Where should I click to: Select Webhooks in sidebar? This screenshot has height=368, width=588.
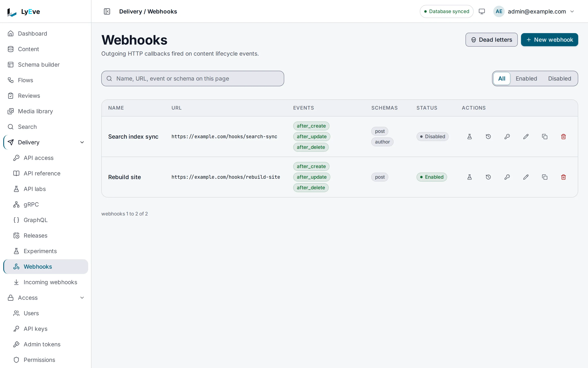click(x=46, y=267)
